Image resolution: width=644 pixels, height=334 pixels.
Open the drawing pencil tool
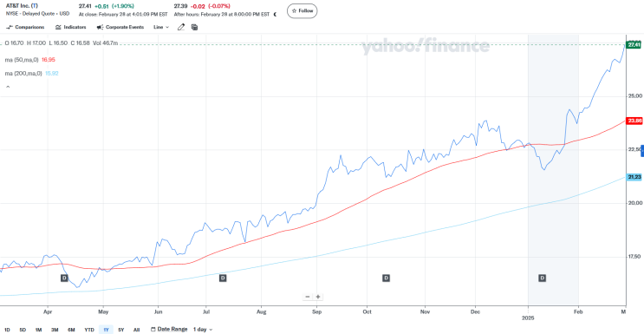coord(181,27)
